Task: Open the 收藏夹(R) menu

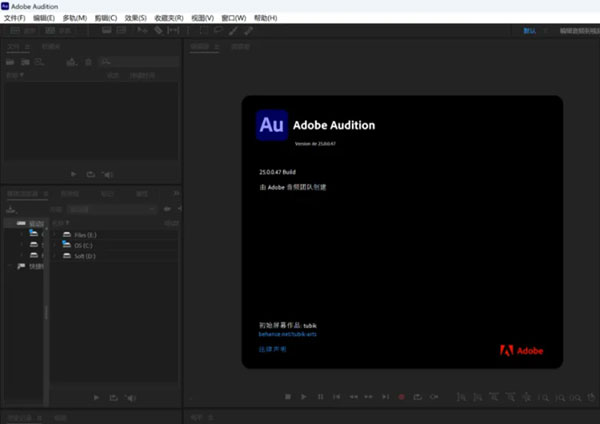Action: click(x=169, y=18)
